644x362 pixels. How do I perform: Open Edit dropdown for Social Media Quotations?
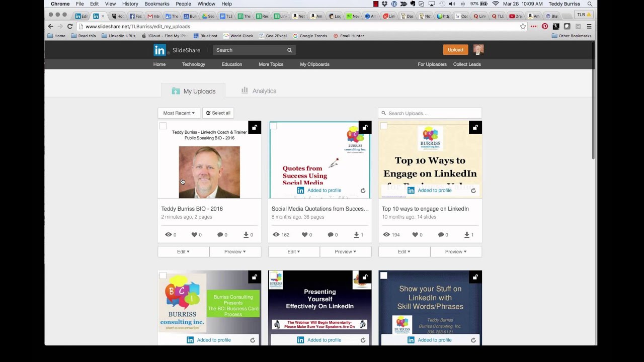(x=294, y=251)
